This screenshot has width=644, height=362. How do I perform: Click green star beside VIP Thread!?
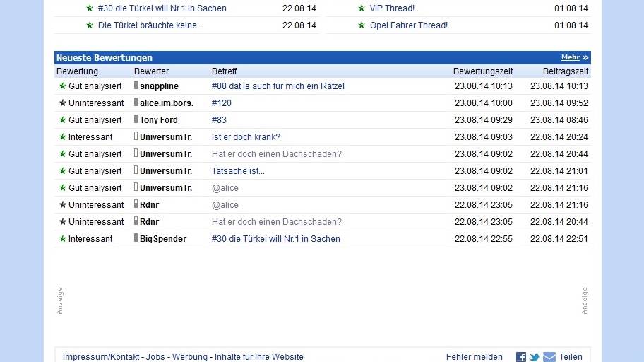coord(362,8)
